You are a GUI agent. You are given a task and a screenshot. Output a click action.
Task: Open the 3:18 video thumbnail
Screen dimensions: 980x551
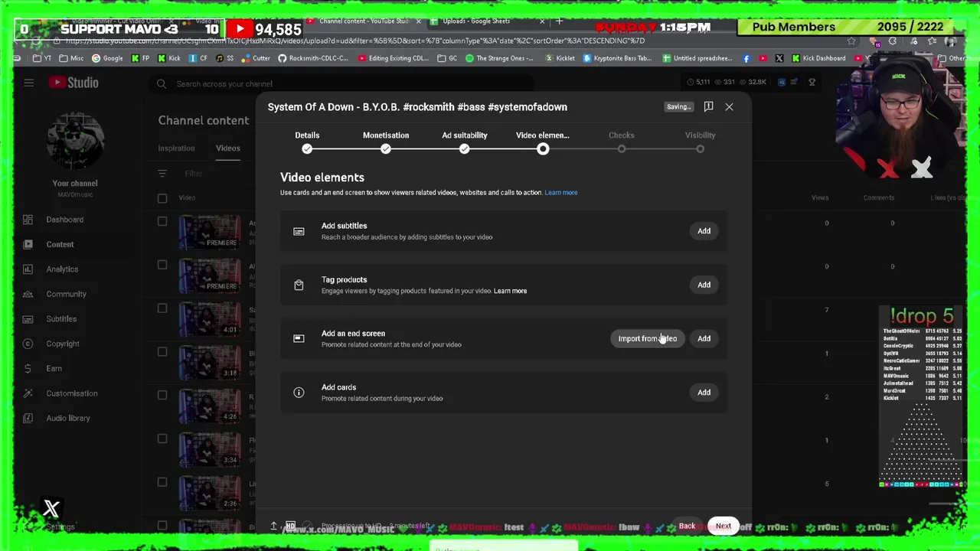pos(209,363)
